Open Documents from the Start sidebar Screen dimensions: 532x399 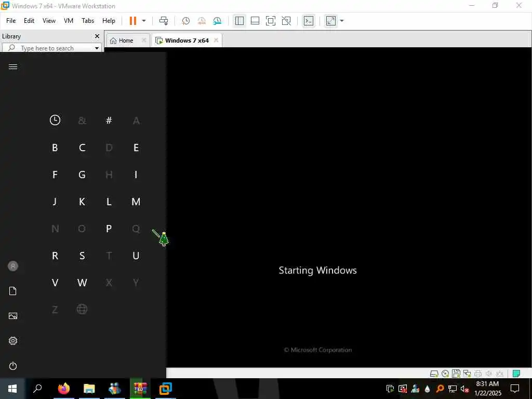13,291
